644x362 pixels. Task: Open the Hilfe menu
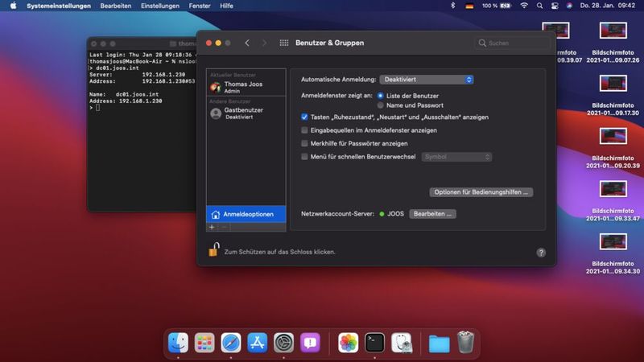226,6
